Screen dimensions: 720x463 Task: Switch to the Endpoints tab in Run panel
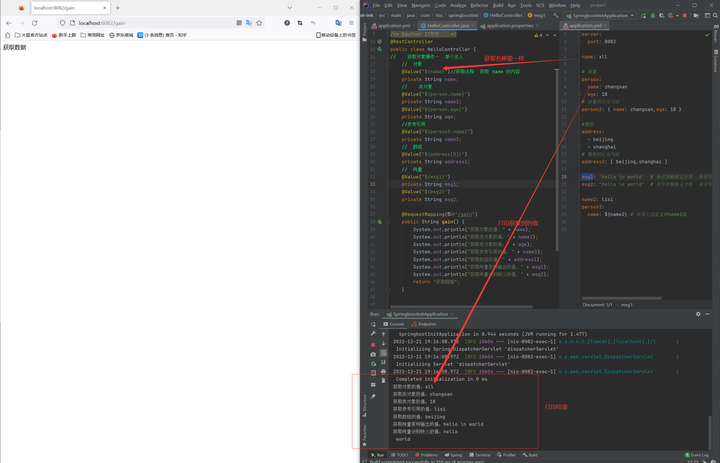coord(426,324)
